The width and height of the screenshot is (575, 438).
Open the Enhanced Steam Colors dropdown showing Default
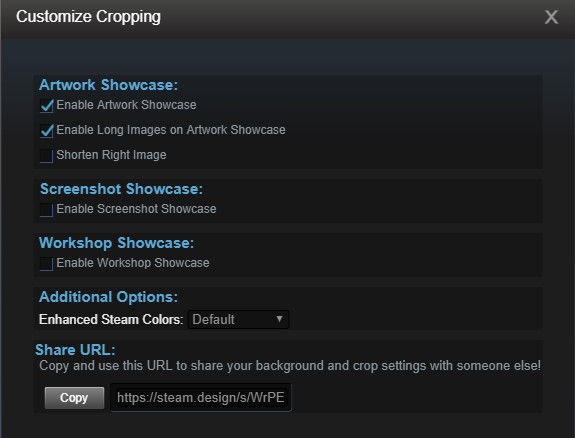(x=238, y=320)
